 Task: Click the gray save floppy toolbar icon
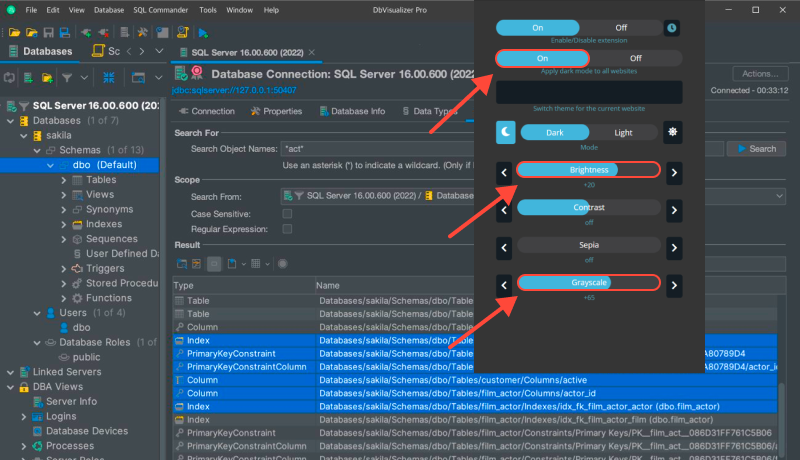coord(48,33)
